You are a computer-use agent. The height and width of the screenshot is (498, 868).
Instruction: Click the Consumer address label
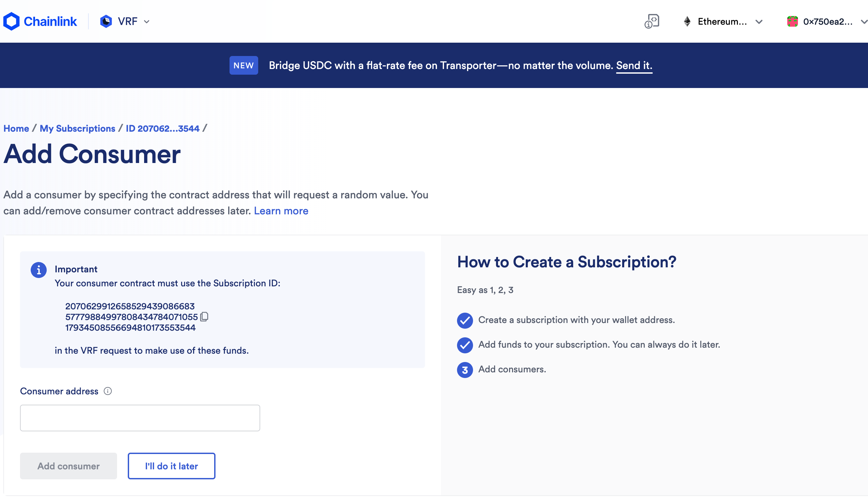click(x=59, y=391)
